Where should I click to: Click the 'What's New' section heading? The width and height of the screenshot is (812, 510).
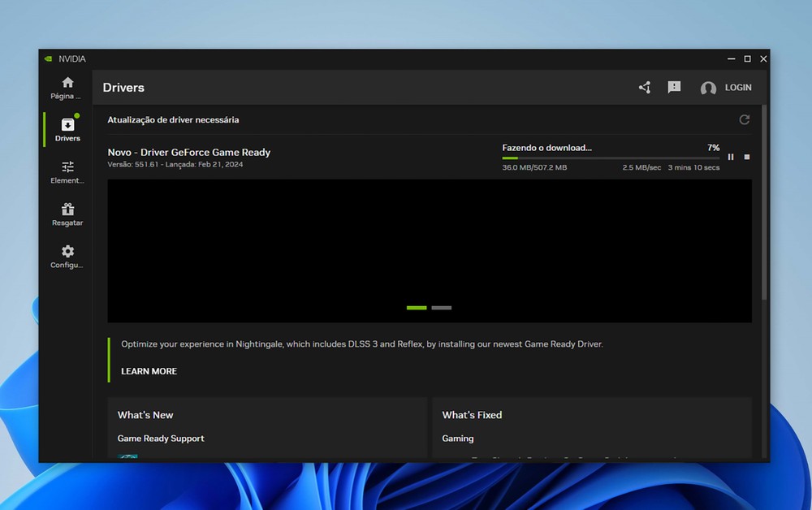point(145,415)
